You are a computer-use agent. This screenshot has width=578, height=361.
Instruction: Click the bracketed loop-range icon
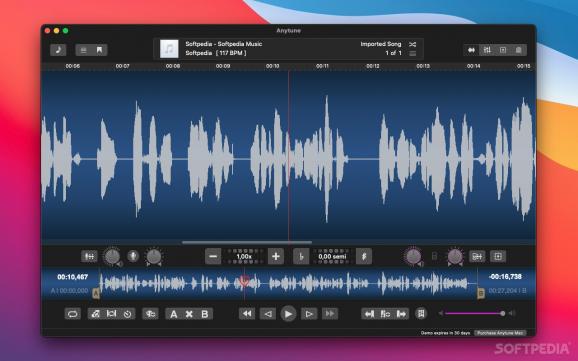coord(111,314)
